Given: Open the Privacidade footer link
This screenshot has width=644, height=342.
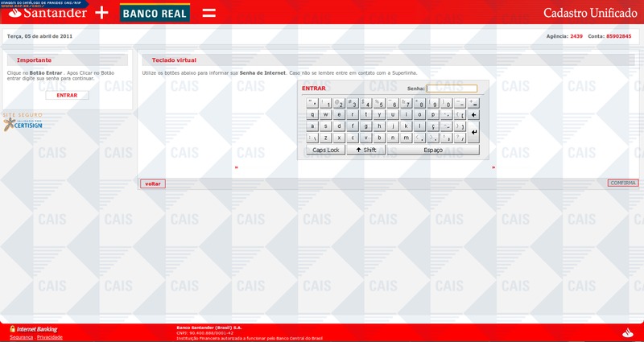Looking at the screenshot, I should [50, 337].
